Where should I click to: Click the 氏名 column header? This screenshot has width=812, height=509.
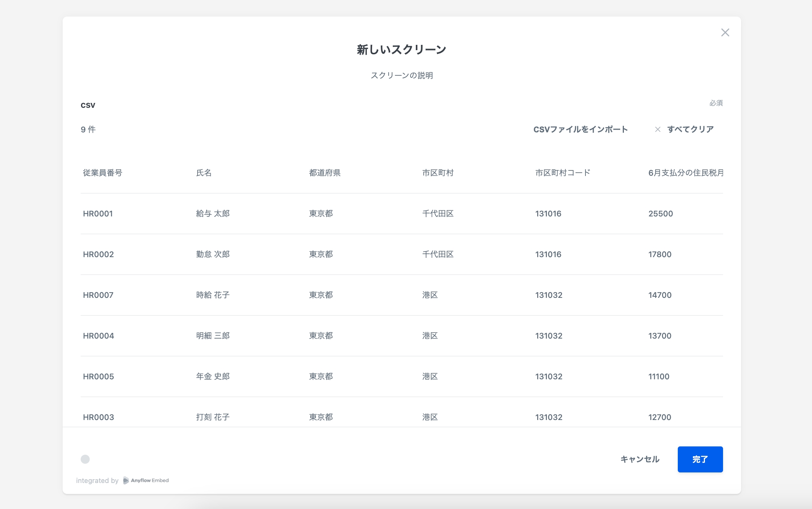[204, 173]
